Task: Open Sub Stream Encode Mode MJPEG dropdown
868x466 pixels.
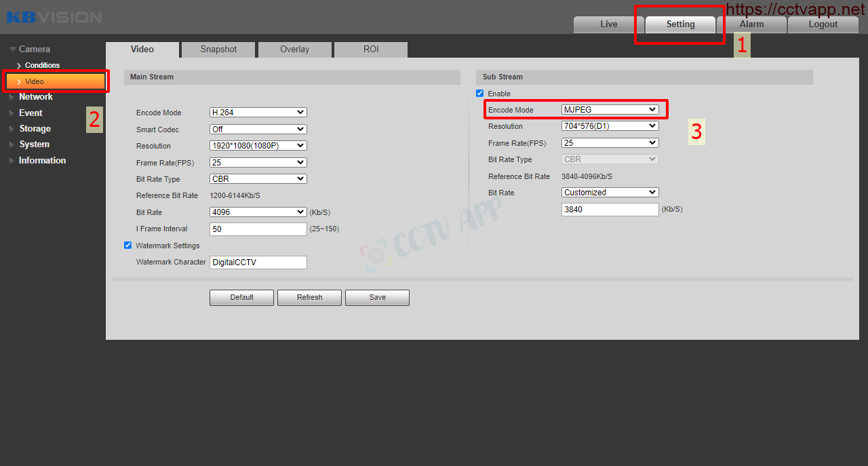Action: (610, 109)
